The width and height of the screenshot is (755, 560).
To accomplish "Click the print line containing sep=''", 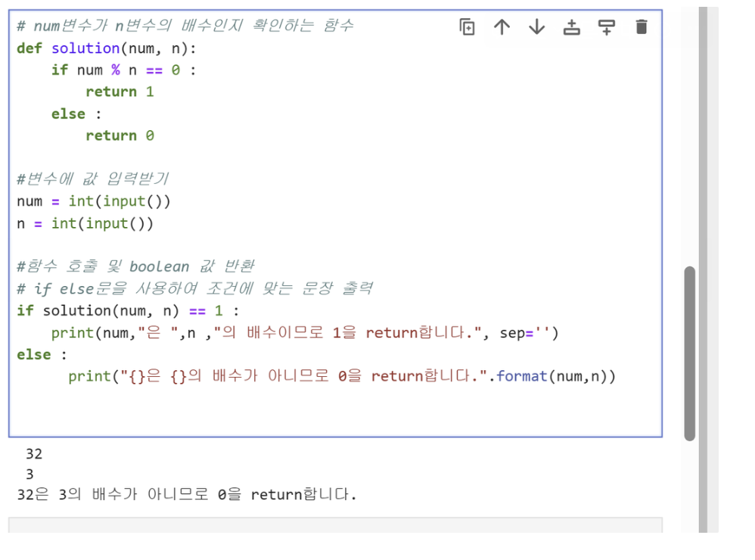I will (x=305, y=333).
